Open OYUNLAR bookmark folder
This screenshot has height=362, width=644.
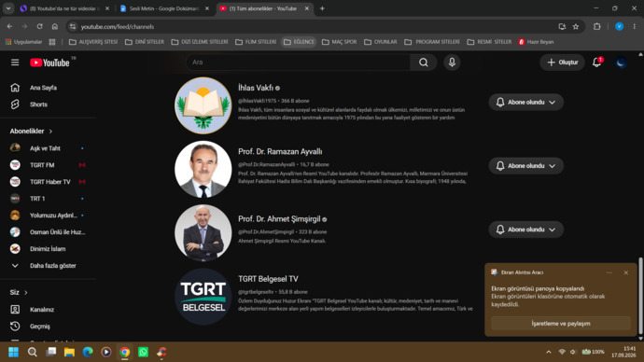pos(381,42)
